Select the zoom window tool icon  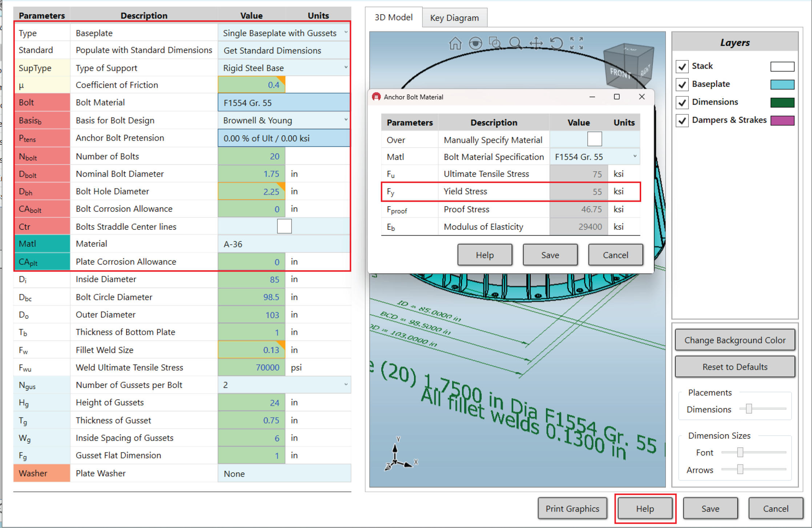(x=495, y=43)
